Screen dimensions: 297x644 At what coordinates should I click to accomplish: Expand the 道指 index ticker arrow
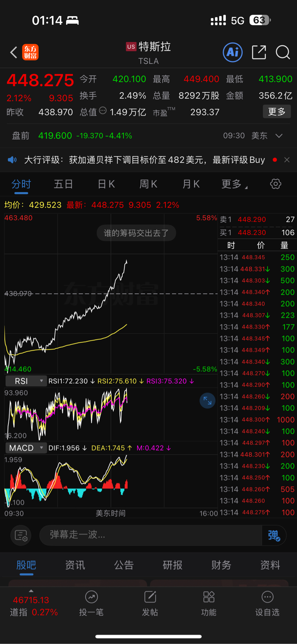click(x=31, y=591)
